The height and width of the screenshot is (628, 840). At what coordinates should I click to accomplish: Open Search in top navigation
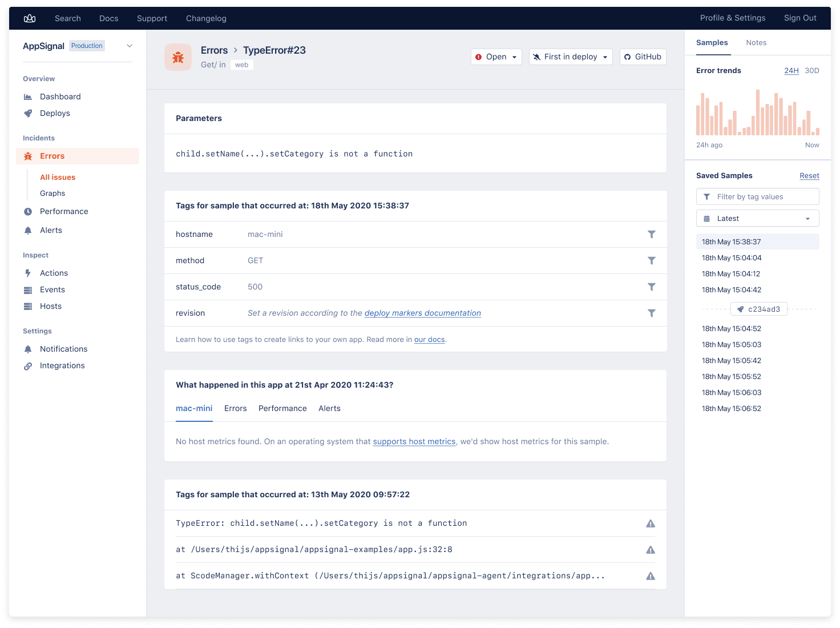point(68,18)
